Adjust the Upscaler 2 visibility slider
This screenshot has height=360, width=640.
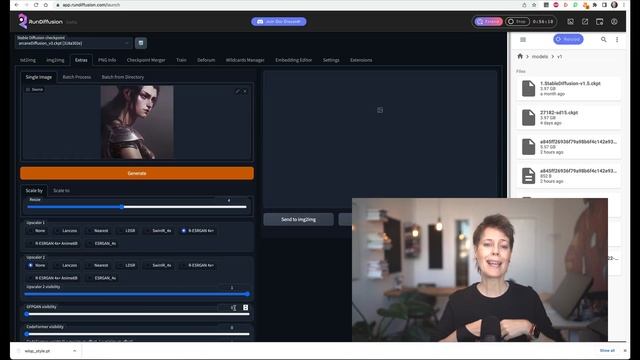point(137,294)
